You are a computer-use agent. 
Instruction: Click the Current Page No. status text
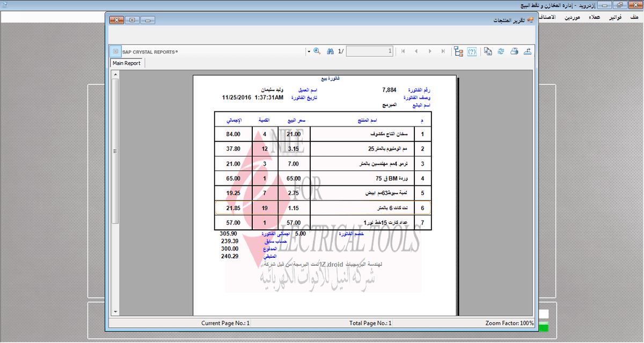coord(225,323)
